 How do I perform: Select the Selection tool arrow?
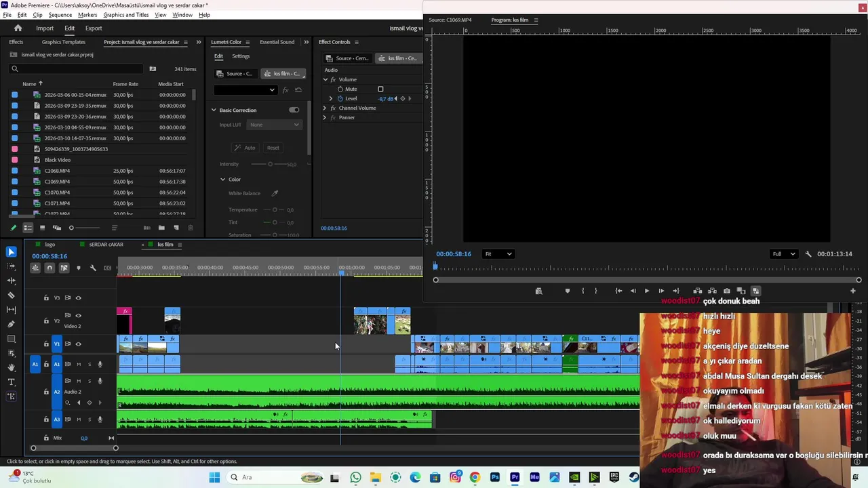pos(11,251)
